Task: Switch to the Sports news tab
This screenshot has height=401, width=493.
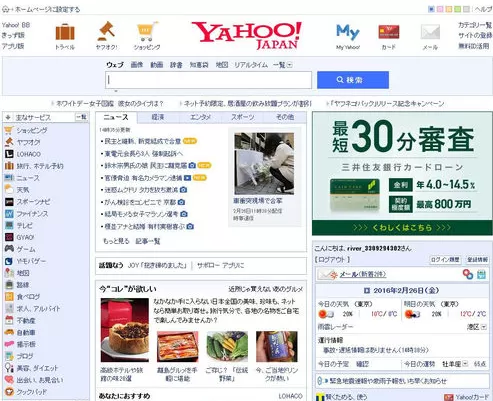Action: 243,117
